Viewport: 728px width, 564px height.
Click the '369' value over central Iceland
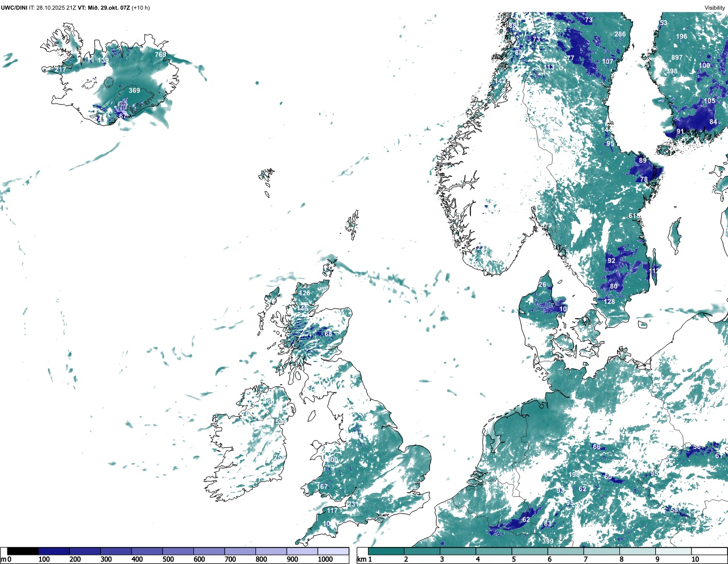tap(134, 90)
